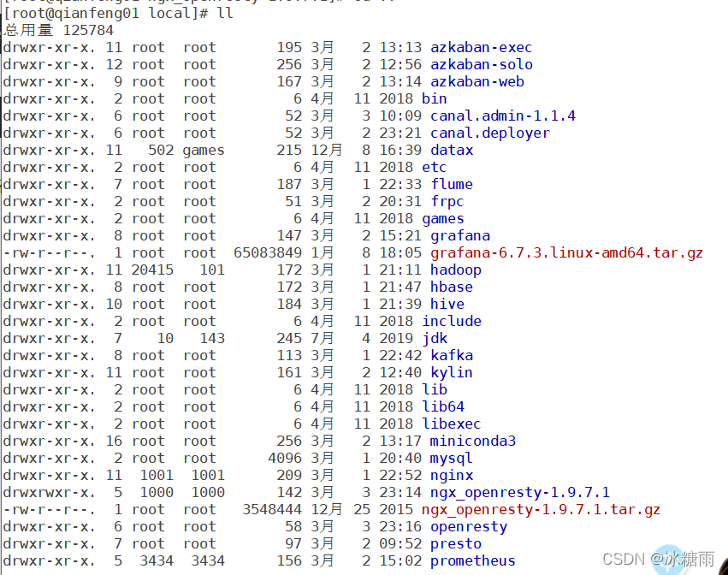Click the azkaban-exec directory name
Screen dimensions: 728x575
[x=481, y=47]
